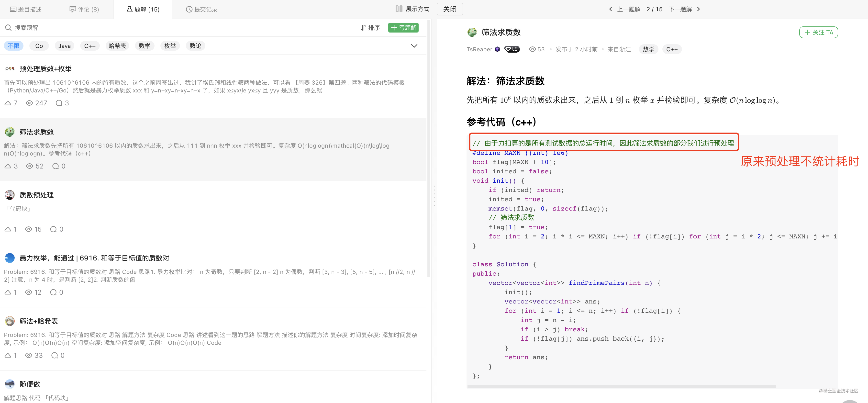Click blue avatar of 暴力枚举 author

pyautogui.click(x=10, y=258)
